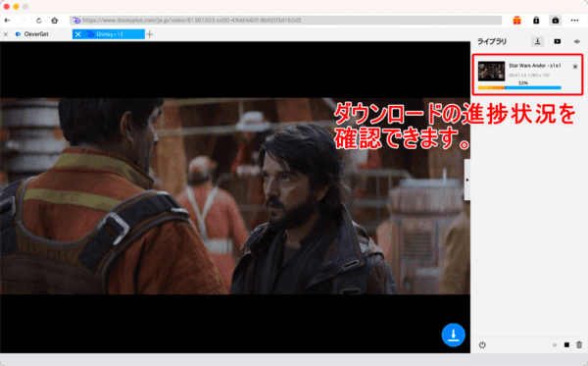Open the home page icon
Screen dimensions: 588x366
(x=55, y=21)
